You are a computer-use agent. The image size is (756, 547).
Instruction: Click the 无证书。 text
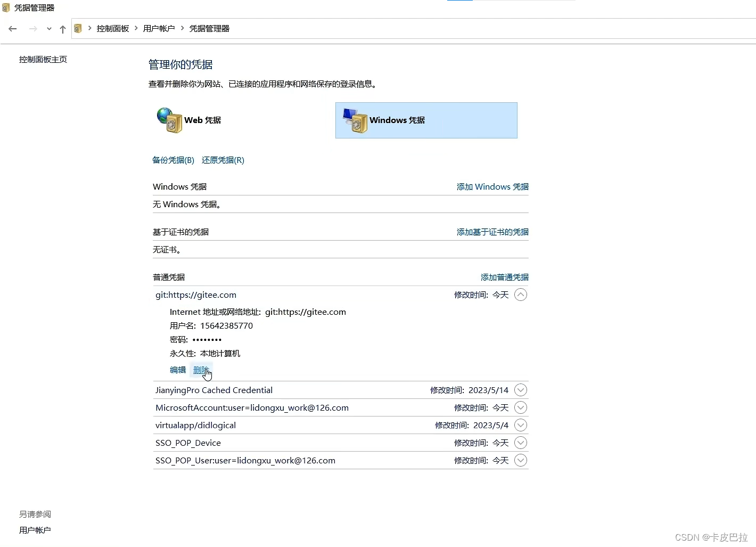(x=167, y=250)
